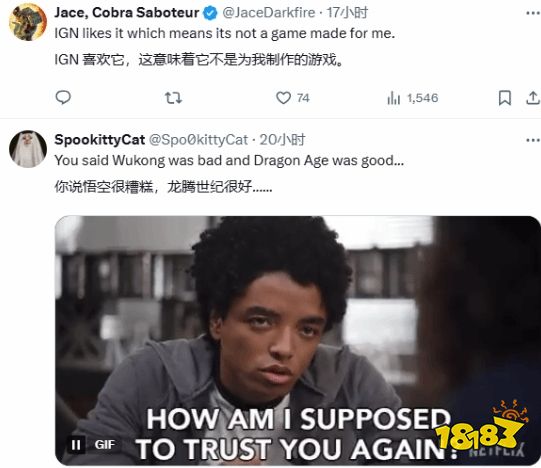Viewport: 541px width, 468px height.
Task: Visit the @JaceDarkfire handle link
Action: coord(269,13)
